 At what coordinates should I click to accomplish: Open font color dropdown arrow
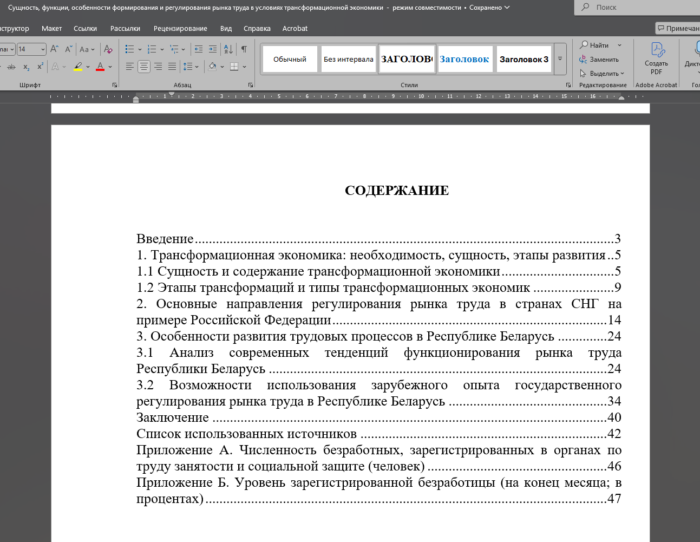point(110,67)
